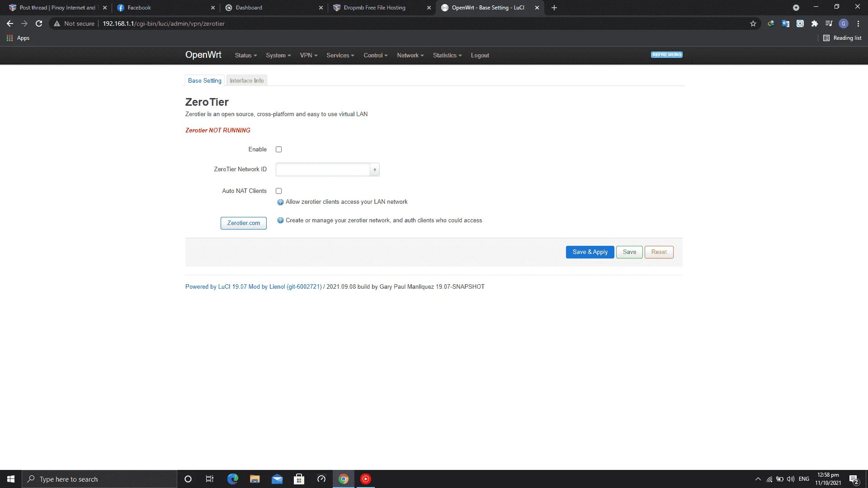
Task: Close the Dashboard tab
Action: coord(321,8)
